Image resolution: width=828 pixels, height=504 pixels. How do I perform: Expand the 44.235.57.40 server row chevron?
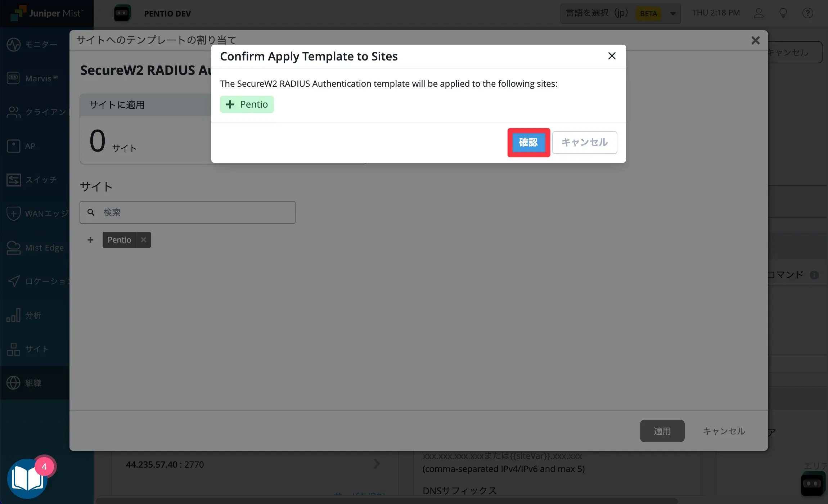377,464
